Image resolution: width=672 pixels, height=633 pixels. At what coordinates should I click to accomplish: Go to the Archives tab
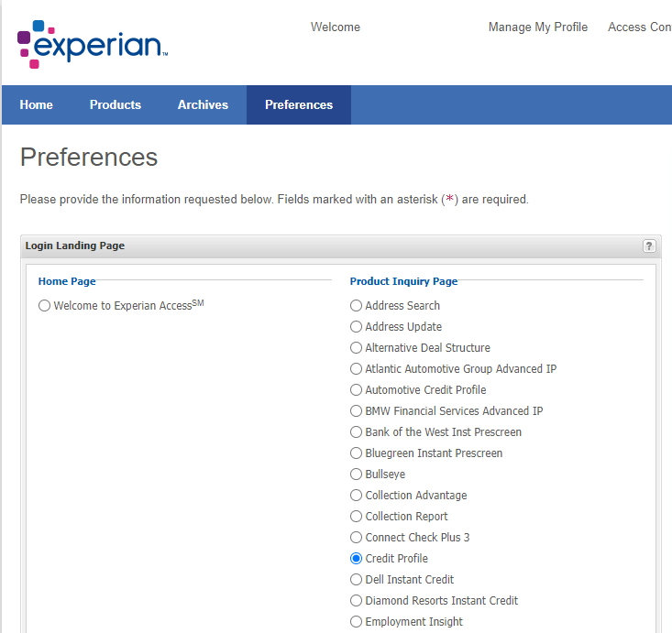point(203,104)
